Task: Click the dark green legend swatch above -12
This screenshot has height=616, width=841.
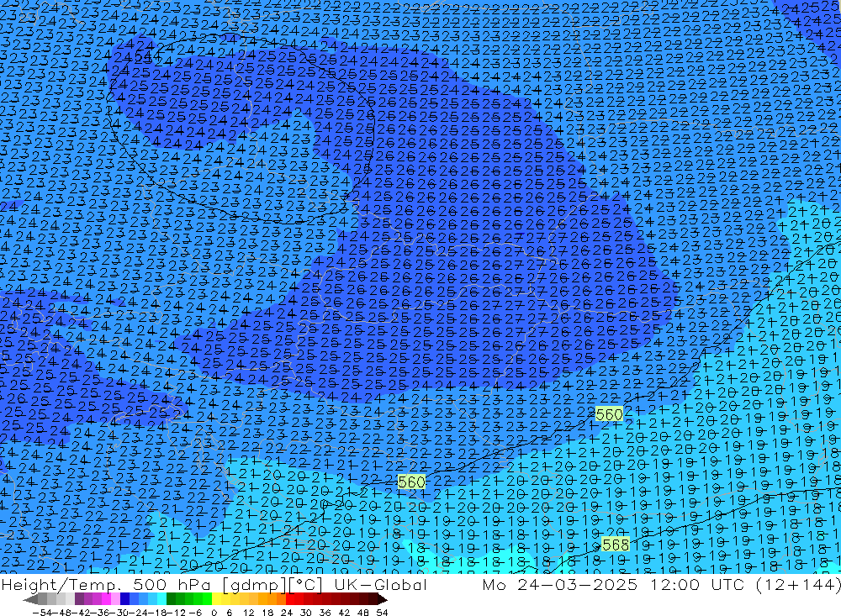Action: tap(171, 599)
